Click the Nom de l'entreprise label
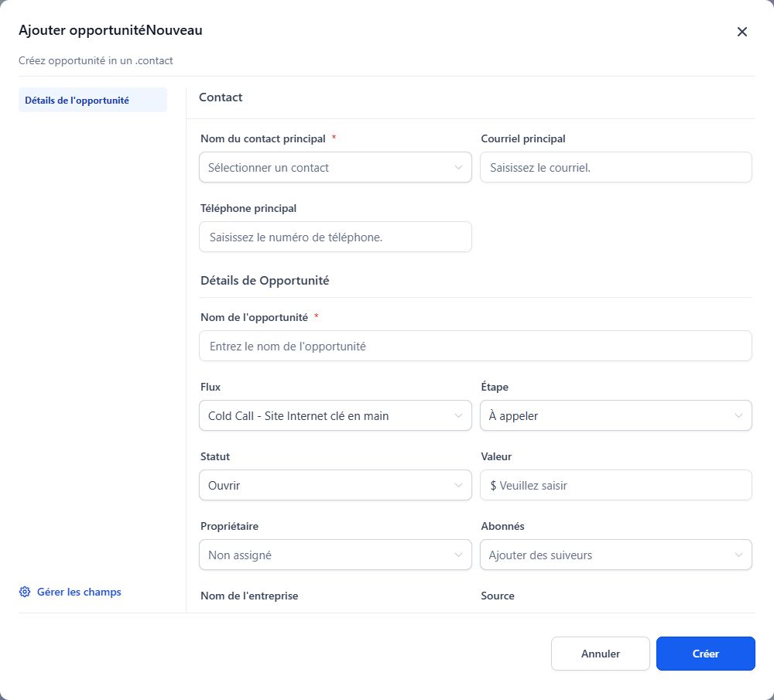The image size is (774, 700). (249, 596)
